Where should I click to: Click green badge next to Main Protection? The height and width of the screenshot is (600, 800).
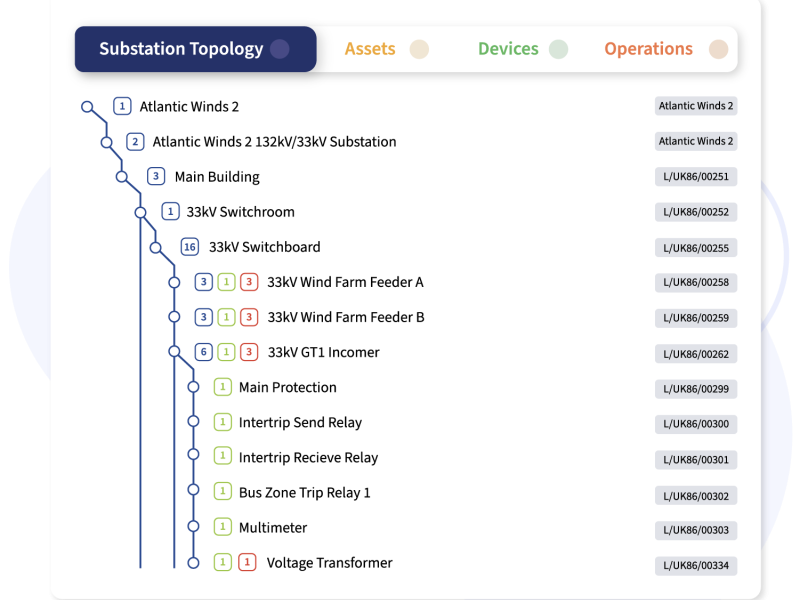coord(223,387)
